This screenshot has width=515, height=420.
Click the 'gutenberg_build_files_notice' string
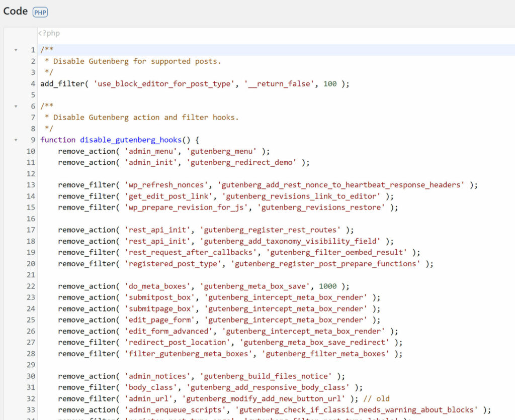pos(266,376)
